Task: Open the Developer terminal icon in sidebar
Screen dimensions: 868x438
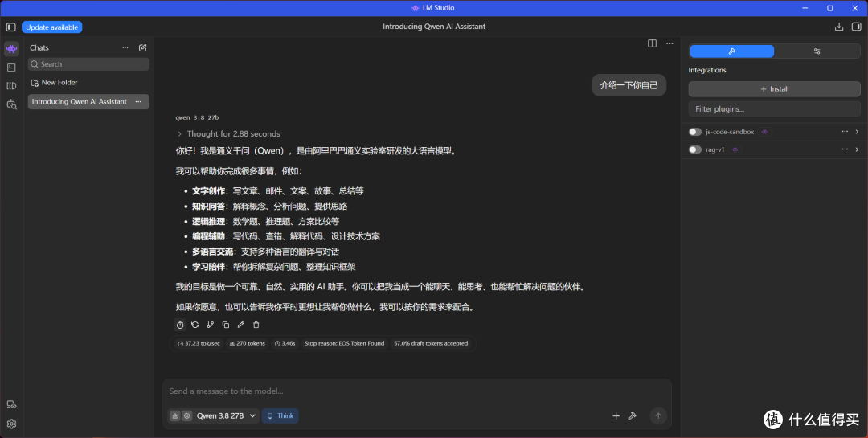Action: coord(11,68)
